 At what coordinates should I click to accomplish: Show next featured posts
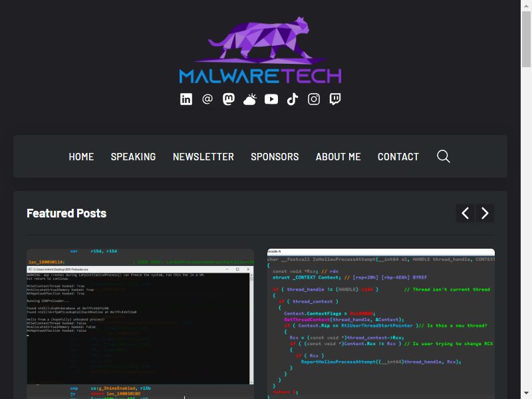(x=485, y=213)
